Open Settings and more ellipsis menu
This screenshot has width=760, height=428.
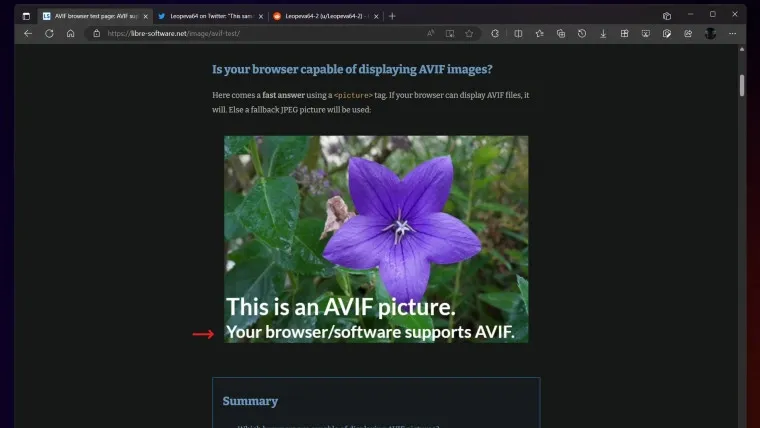pos(733,33)
